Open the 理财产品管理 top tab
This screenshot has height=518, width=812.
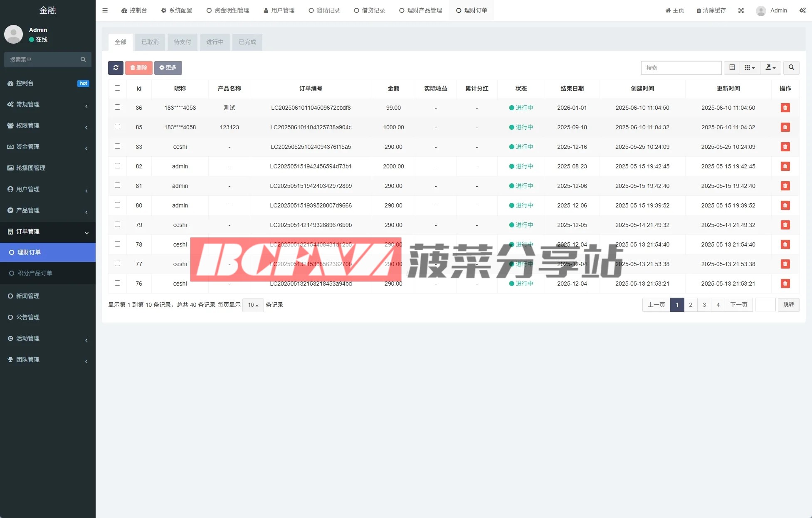pos(420,10)
